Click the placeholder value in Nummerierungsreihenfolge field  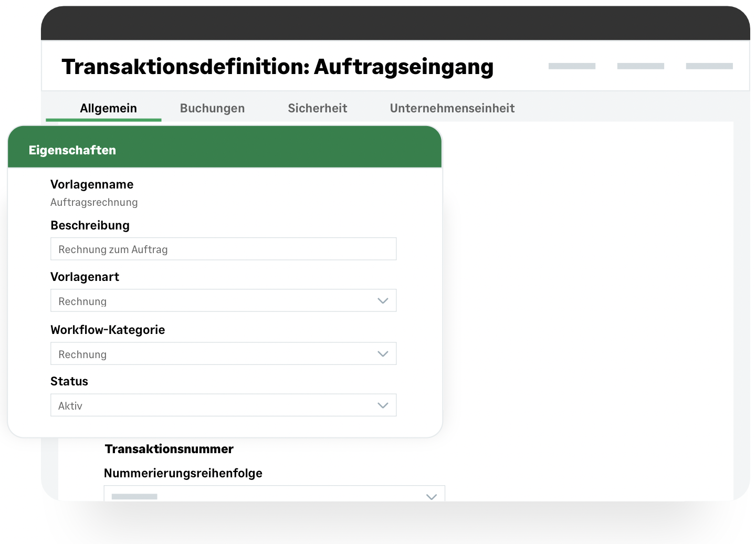[x=134, y=496]
